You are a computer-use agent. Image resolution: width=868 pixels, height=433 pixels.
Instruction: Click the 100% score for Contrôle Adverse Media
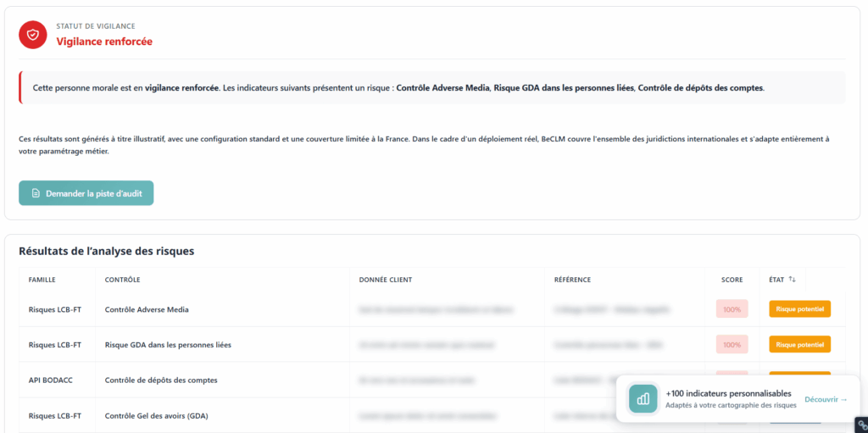click(732, 309)
